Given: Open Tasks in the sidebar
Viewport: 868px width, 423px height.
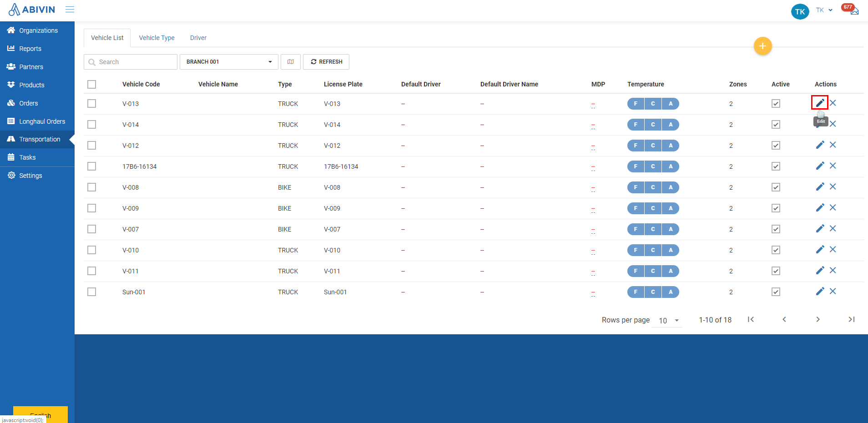Looking at the screenshot, I should pyautogui.click(x=37, y=157).
